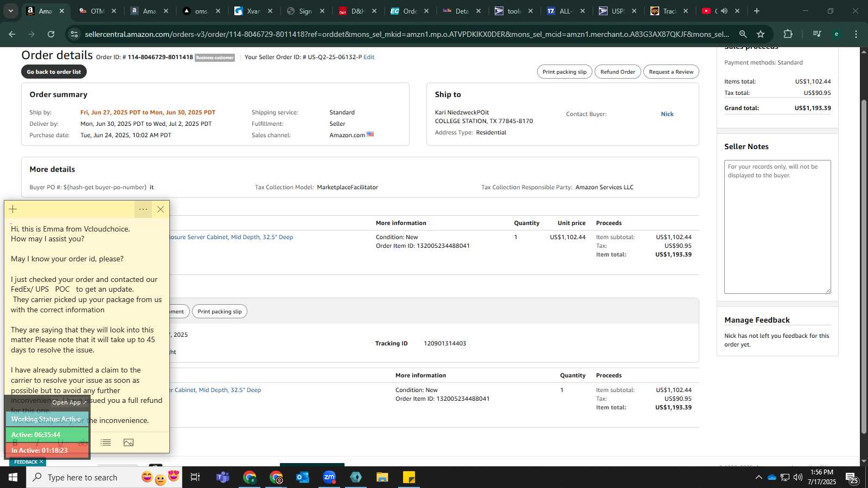Viewport: 868px width, 488px height.
Task: Click into the Seller Notes text area
Action: pos(777,227)
